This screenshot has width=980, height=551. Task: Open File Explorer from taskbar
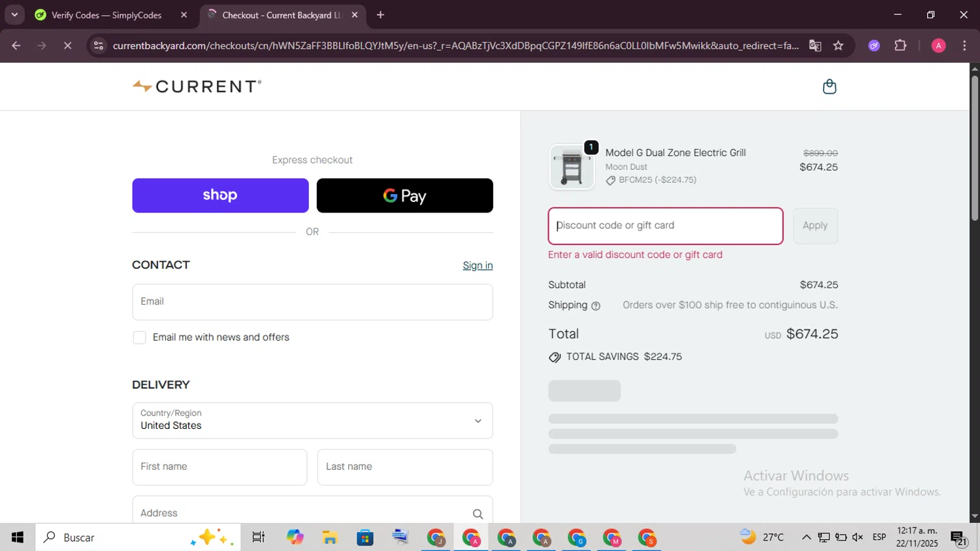click(330, 537)
